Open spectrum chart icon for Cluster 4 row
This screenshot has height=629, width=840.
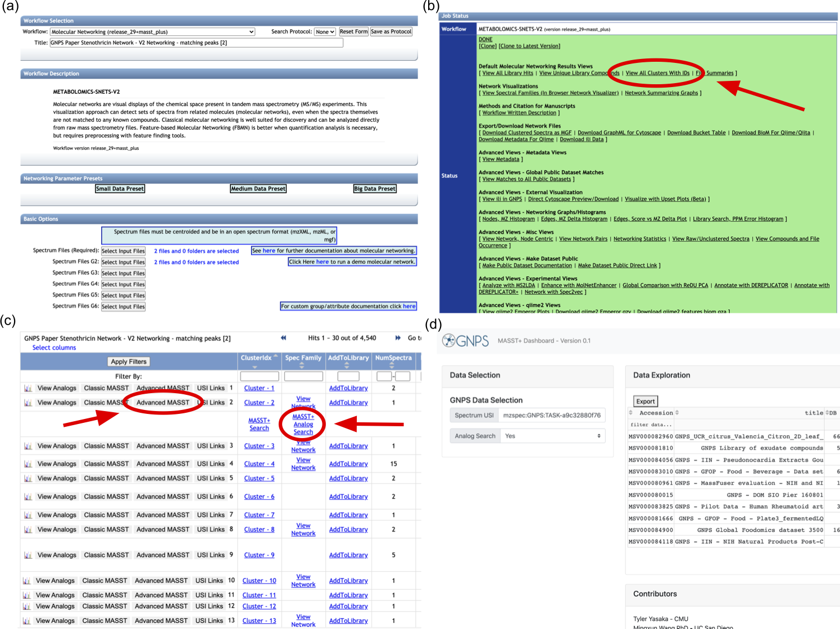click(x=28, y=464)
